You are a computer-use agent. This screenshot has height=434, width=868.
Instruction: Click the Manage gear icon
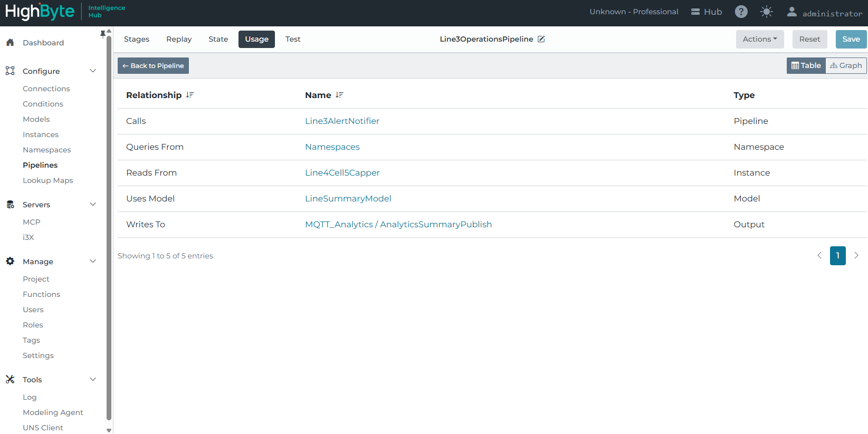coord(10,262)
